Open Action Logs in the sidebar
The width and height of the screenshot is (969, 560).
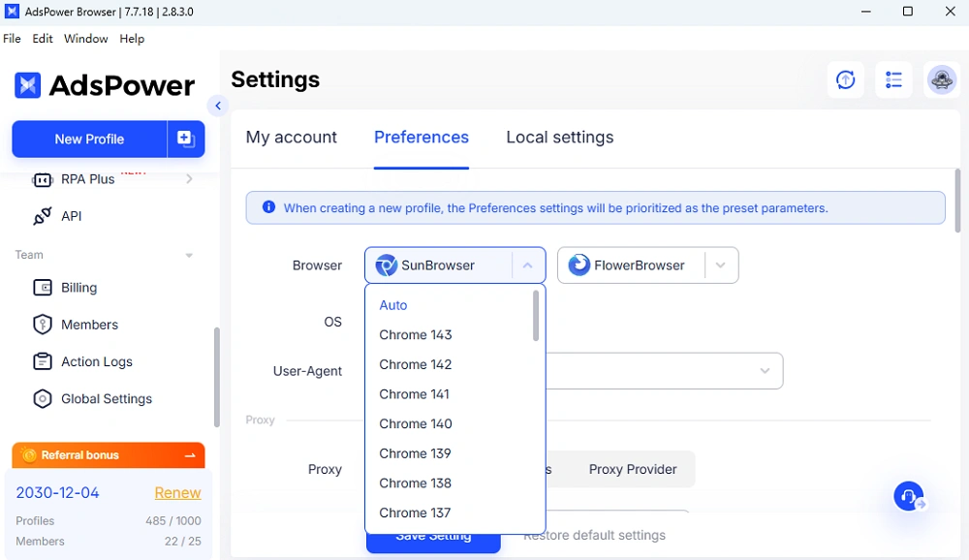coord(96,361)
